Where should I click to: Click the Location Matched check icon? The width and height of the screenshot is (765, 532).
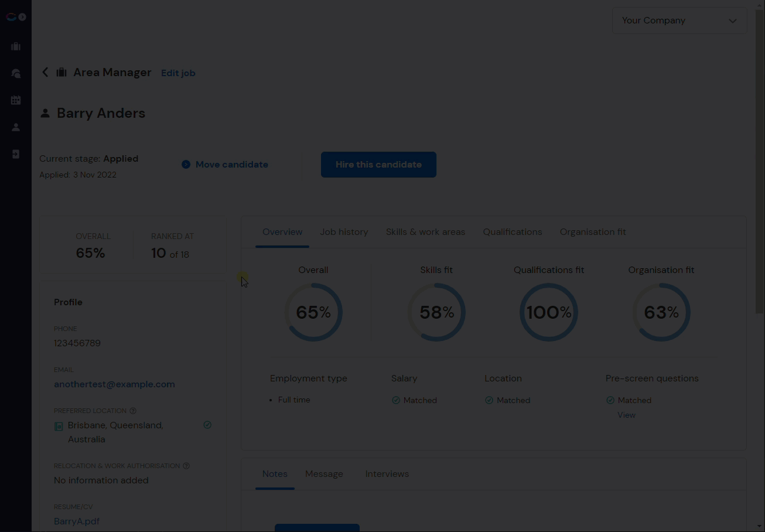[x=489, y=400]
